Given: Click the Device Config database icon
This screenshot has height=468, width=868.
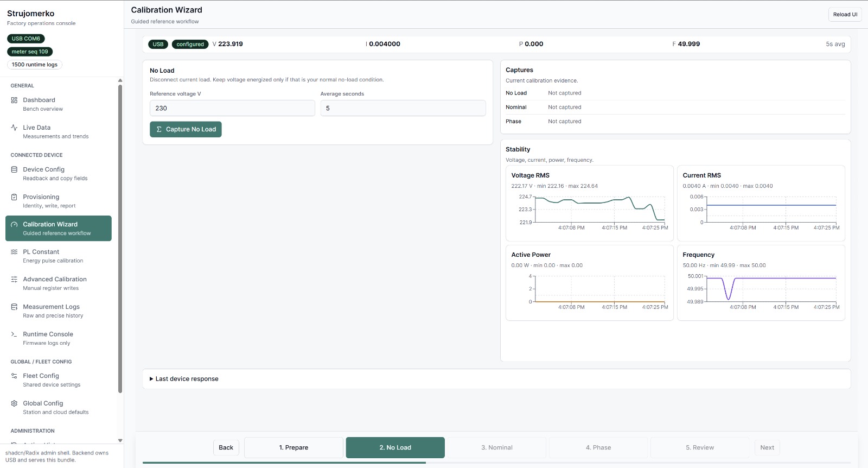Looking at the screenshot, I should (x=14, y=169).
